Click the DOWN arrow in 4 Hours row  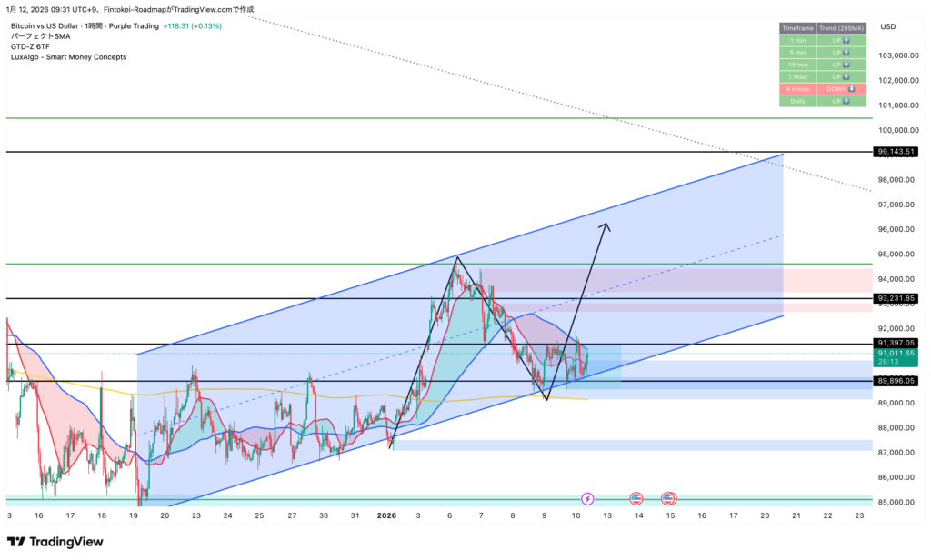pyautogui.click(x=851, y=89)
